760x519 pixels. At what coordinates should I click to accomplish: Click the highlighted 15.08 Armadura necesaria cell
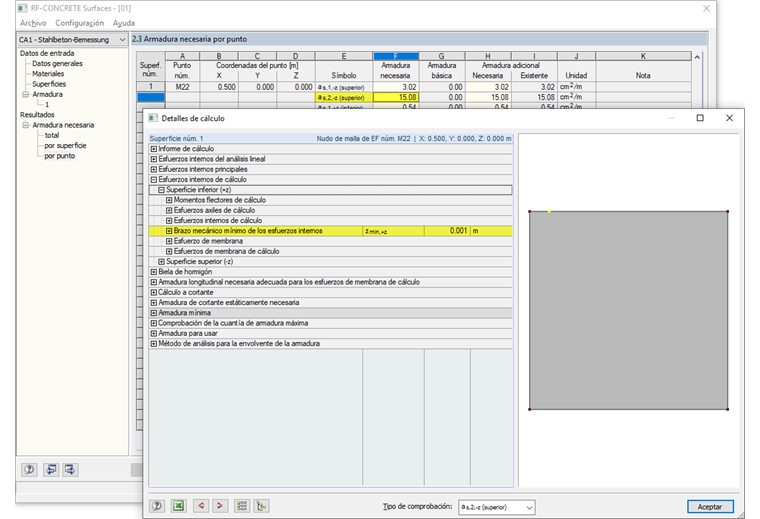point(396,97)
